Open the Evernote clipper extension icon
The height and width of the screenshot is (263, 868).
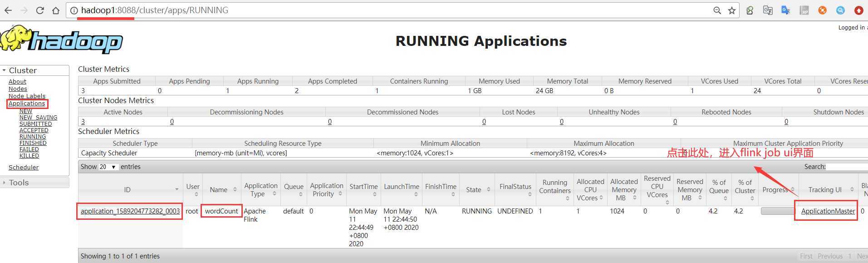click(750, 10)
